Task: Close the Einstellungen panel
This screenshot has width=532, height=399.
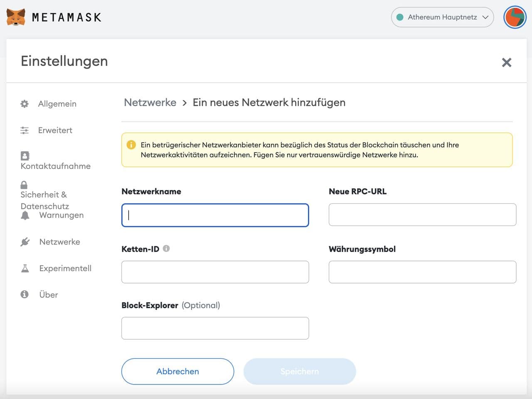Action: tap(506, 63)
